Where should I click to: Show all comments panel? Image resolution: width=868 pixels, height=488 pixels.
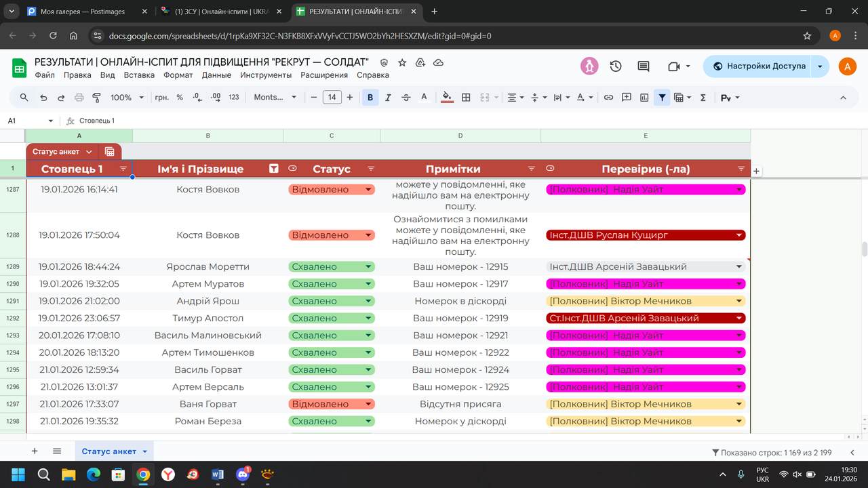(x=644, y=66)
